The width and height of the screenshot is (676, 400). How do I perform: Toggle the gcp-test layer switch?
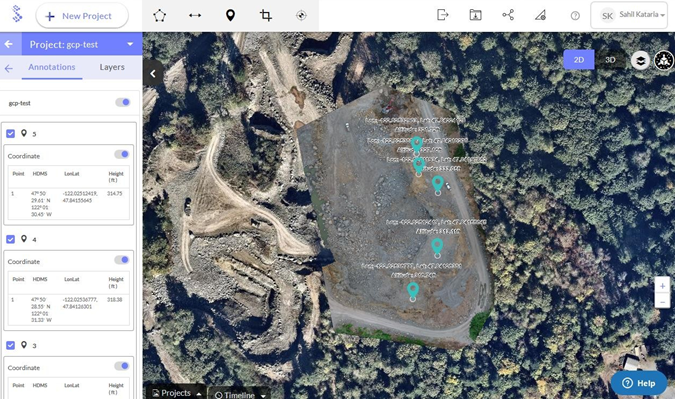122,102
